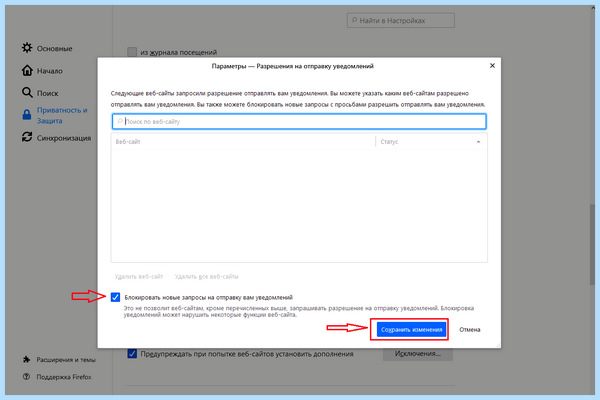Open the Синхронизация settings section

pyautogui.click(x=64, y=138)
